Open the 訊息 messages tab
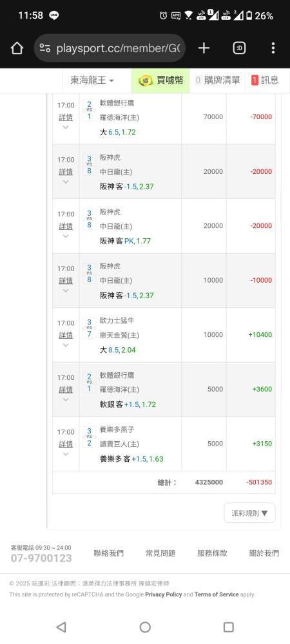This screenshot has width=290, height=644. coord(265,80)
